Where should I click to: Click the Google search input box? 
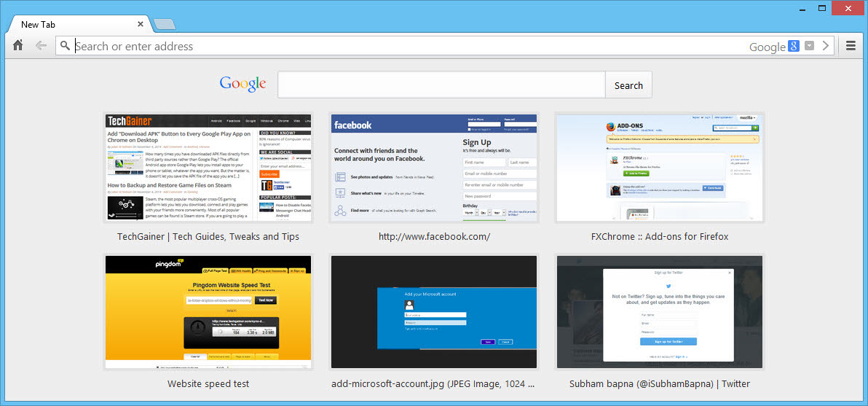[441, 85]
